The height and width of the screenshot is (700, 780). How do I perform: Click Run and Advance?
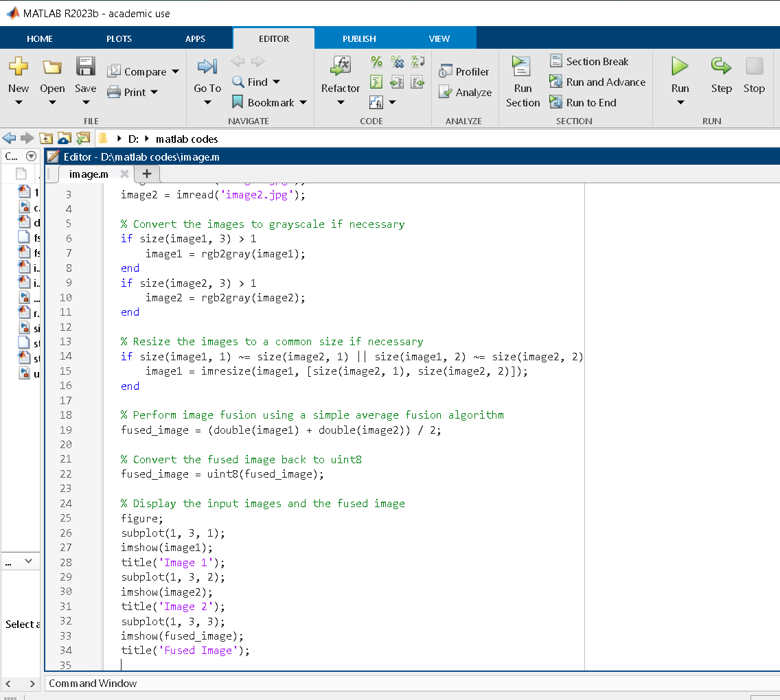(x=597, y=82)
